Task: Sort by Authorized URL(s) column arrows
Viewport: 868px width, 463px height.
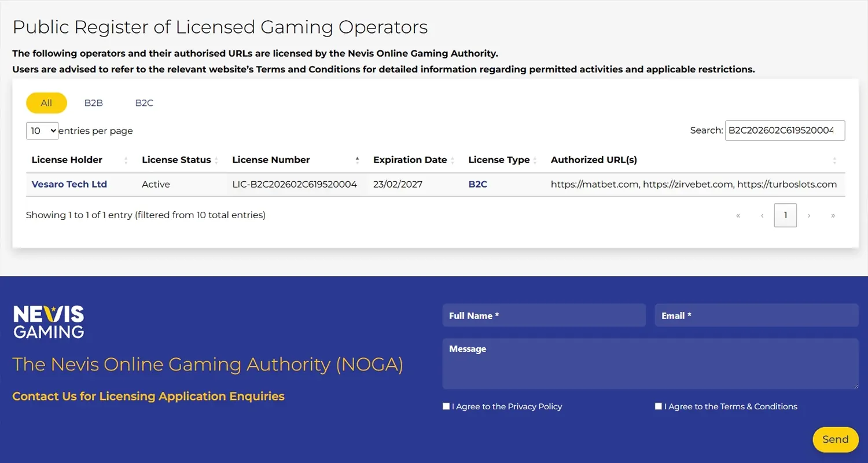Action: tap(834, 160)
